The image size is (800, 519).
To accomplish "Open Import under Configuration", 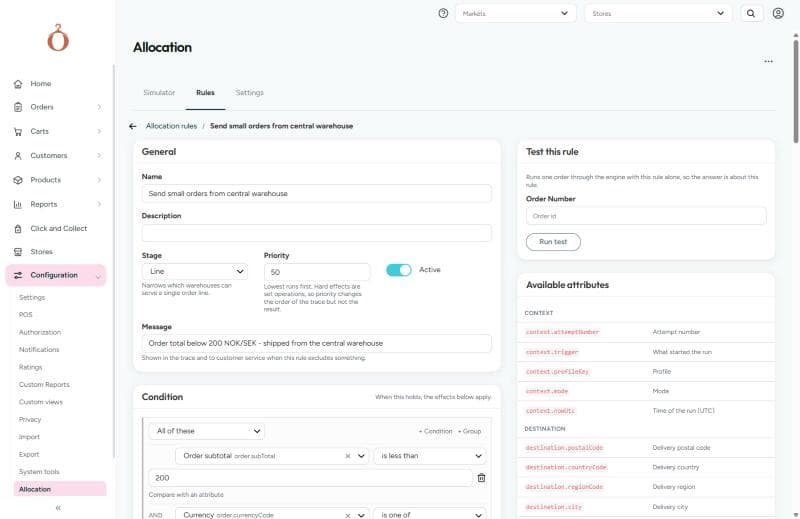I will 29,437.
